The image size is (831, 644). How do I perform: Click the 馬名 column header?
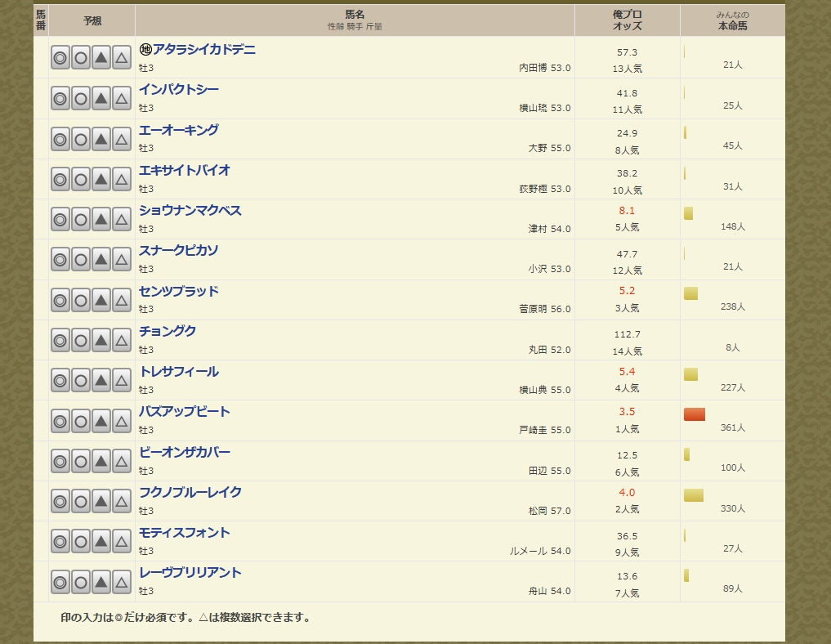click(x=355, y=20)
